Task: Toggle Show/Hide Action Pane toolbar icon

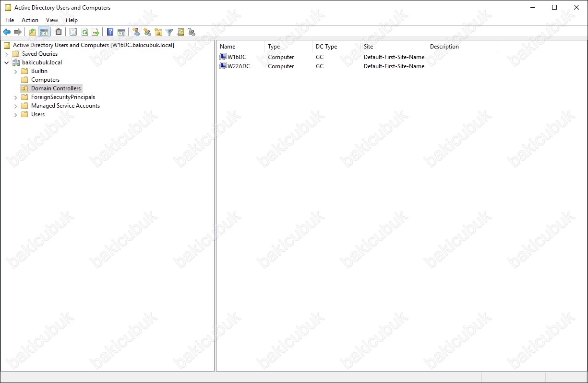Action: (x=121, y=32)
